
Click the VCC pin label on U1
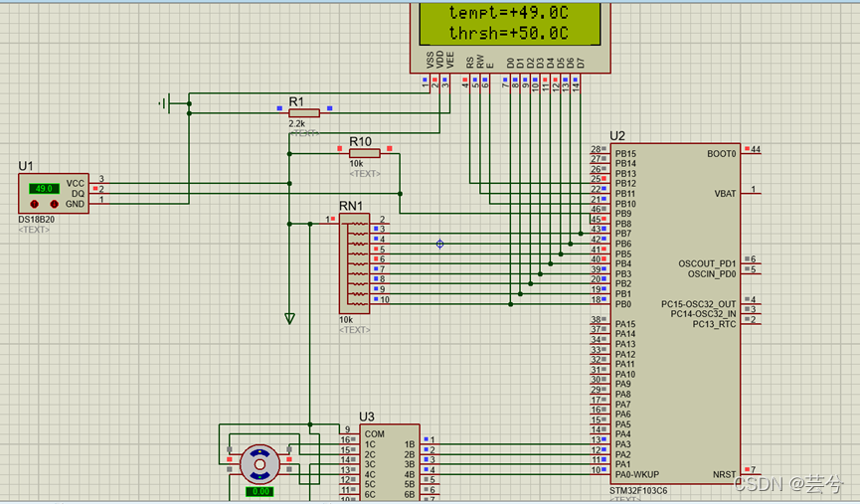click(x=76, y=183)
